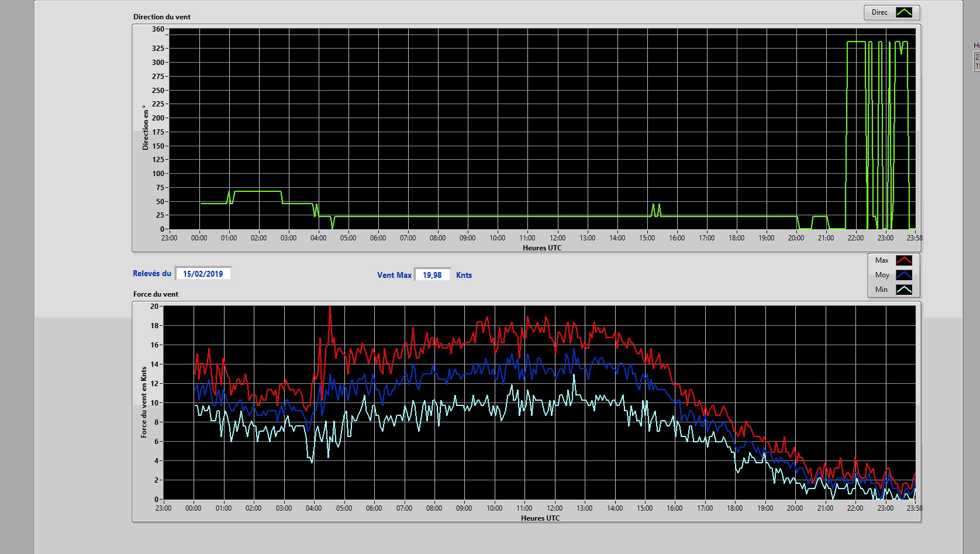Click the 23:00 start label on force graph
This screenshot has height=554, width=980.
[163, 508]
